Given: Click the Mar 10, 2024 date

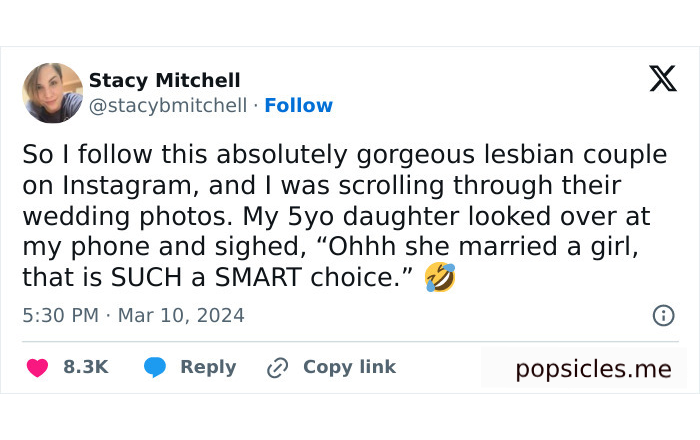Looking at the screenshot, I should click(181, 315).
